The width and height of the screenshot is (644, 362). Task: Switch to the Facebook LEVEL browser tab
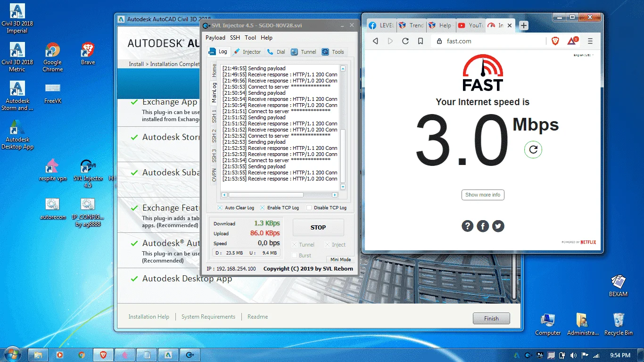coord(381,25)
